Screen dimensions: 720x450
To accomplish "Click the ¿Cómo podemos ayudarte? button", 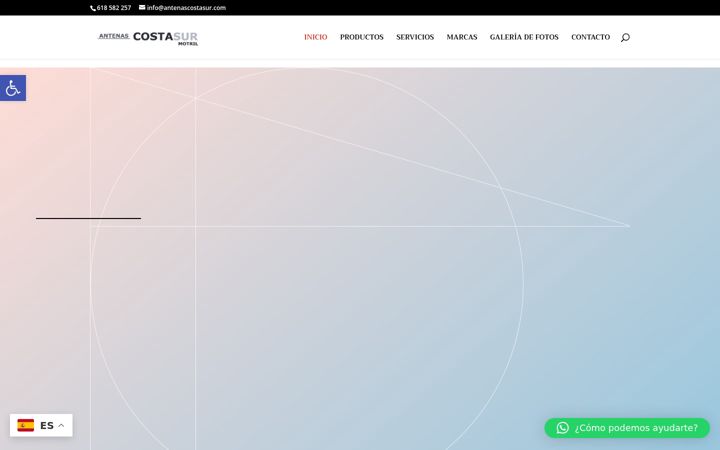I will pos(627,428).
